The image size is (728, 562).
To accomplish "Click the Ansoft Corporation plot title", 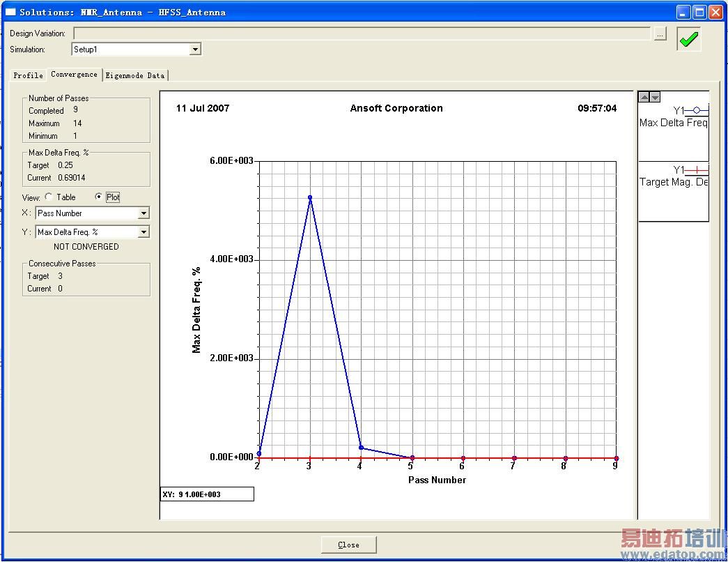I will point(396,108).
